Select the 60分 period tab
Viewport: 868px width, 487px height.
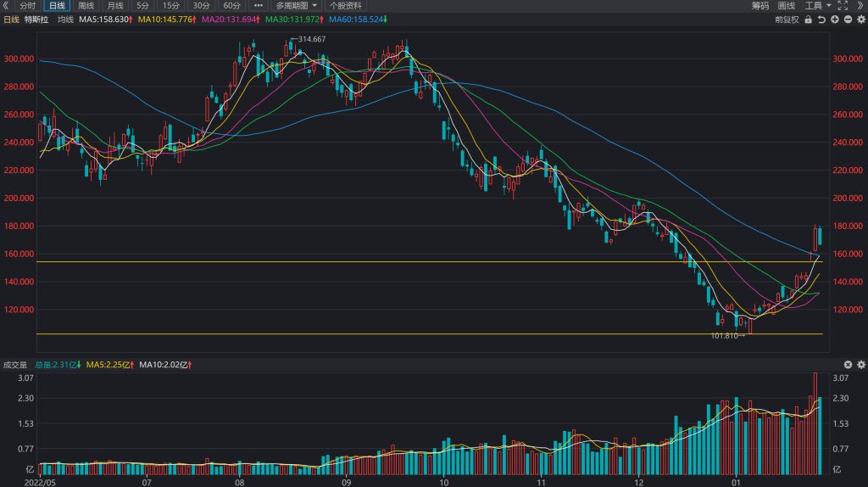point(231,6)
